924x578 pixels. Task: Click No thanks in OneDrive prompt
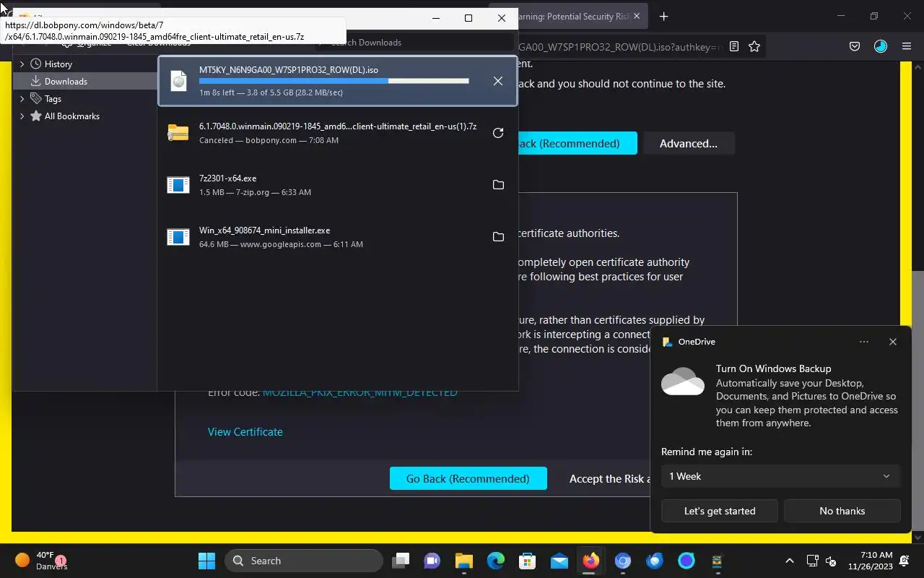pos(842,511)
